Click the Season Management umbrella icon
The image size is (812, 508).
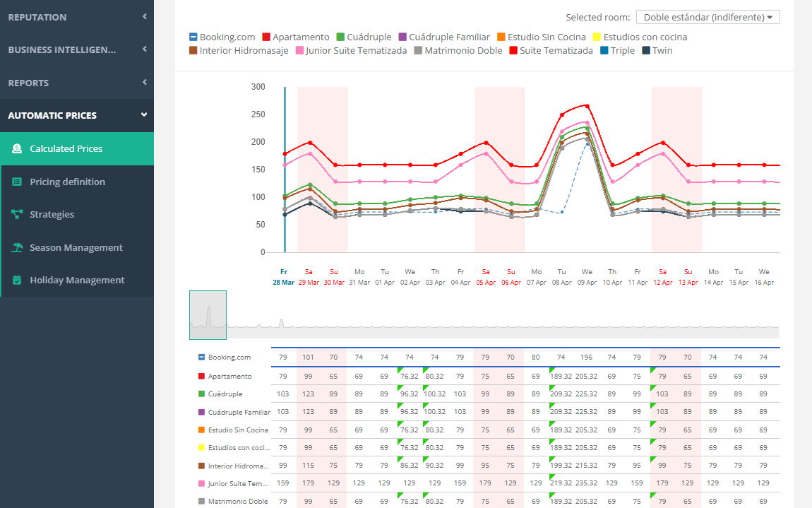pyautogui.click(x=17, y=248)
